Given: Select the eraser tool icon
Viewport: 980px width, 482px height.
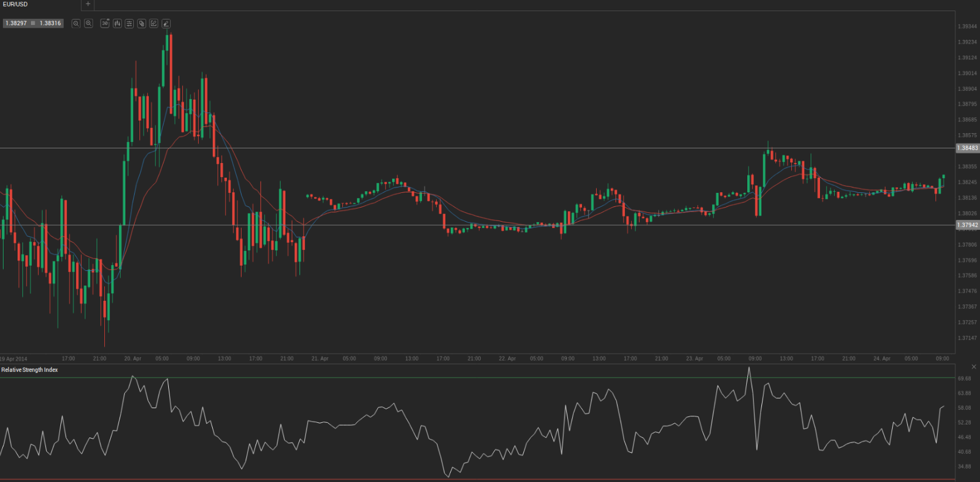Looking at the screenshot, I should click(x=166, y=23).
